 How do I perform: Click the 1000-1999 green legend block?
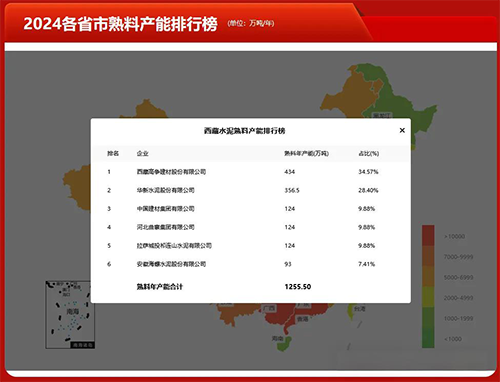click(x=428, y=318)
